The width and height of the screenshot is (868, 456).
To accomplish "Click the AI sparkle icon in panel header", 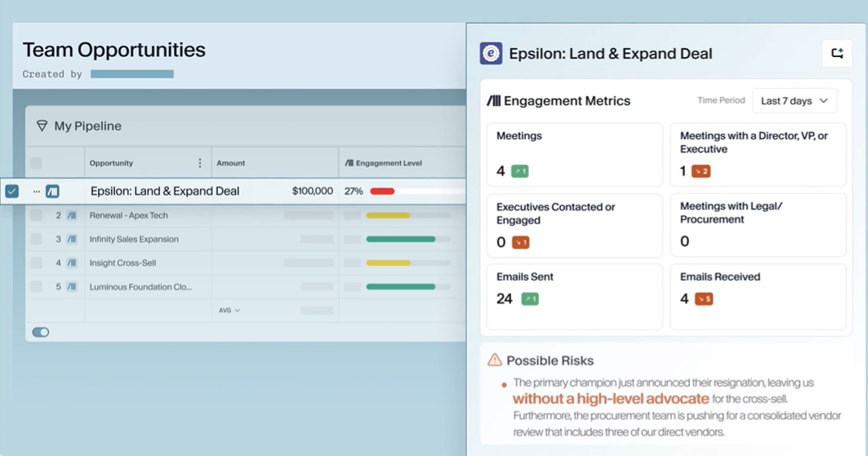I will [837, 54].
